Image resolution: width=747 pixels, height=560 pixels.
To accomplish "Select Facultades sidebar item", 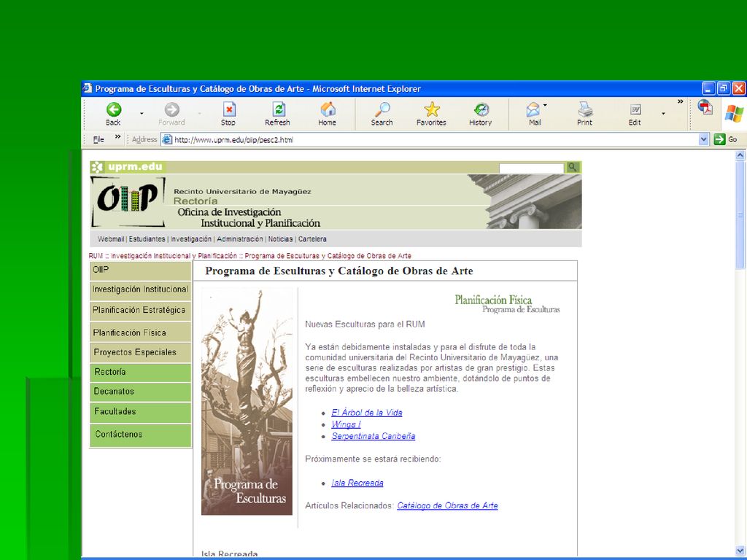I will pyautogui.click(x=141, y=413).
